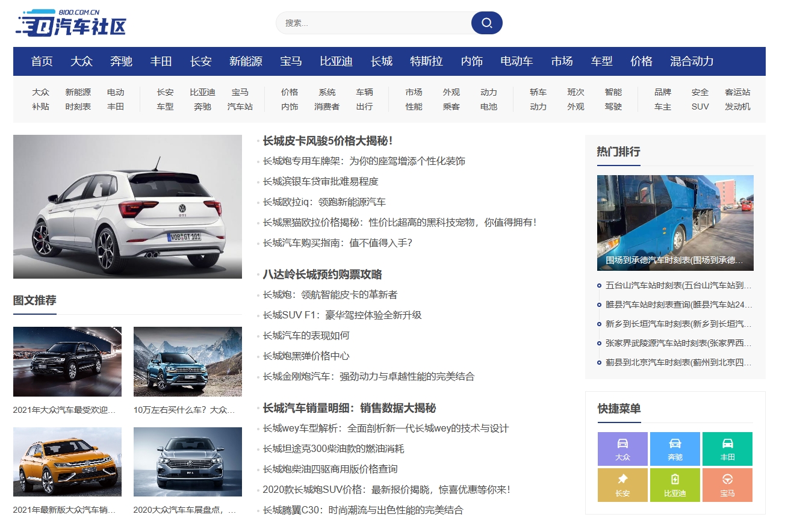Open article 长城汽车购买指南
This screenshot has width=785, height=532.
(337, 243)
